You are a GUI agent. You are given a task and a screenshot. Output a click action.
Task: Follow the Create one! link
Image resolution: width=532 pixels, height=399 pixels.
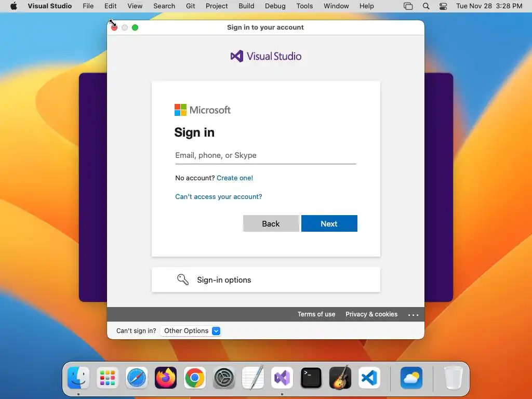[x=235, y=178]
